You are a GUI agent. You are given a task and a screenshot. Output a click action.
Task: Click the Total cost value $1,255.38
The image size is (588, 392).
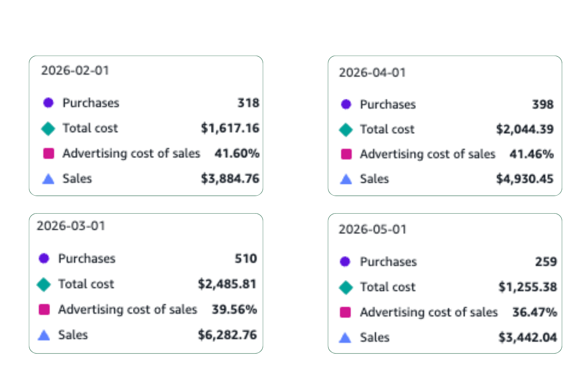pyautogui.click(x=528, y=287)
